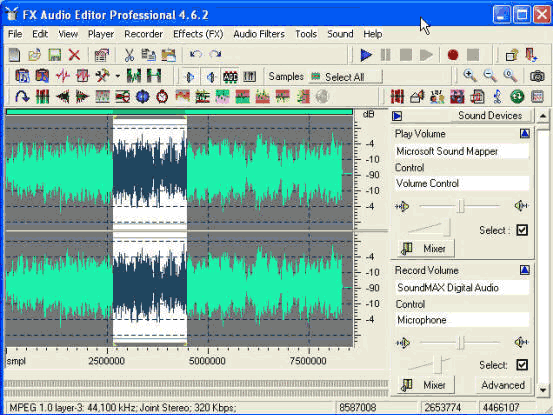The height and width of the screenshot is (415, 553).
Task: Click the hammer and wrench tools icon
Action: point(103,76)
